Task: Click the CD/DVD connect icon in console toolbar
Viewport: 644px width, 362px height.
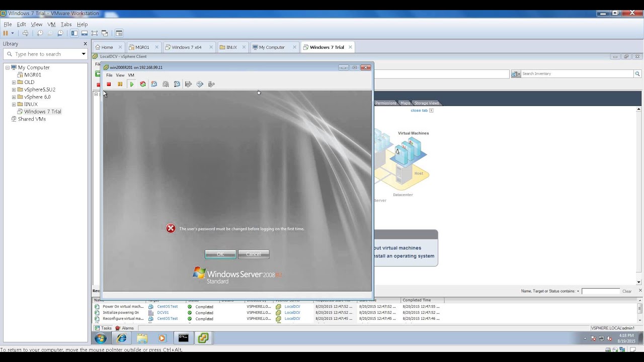Action: 200,84
